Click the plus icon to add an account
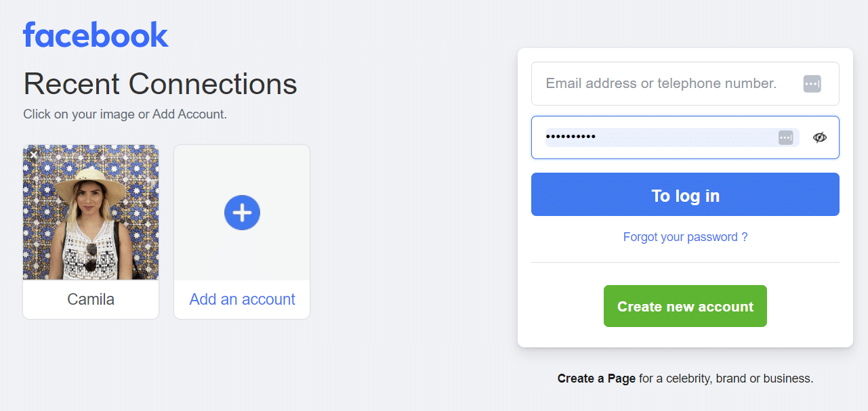868x411 pixels. pyautogui.click(x=242, y=212)
